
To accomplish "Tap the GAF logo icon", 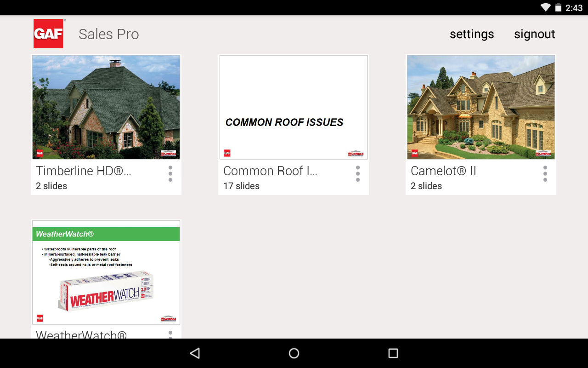I will pos(48,34).
